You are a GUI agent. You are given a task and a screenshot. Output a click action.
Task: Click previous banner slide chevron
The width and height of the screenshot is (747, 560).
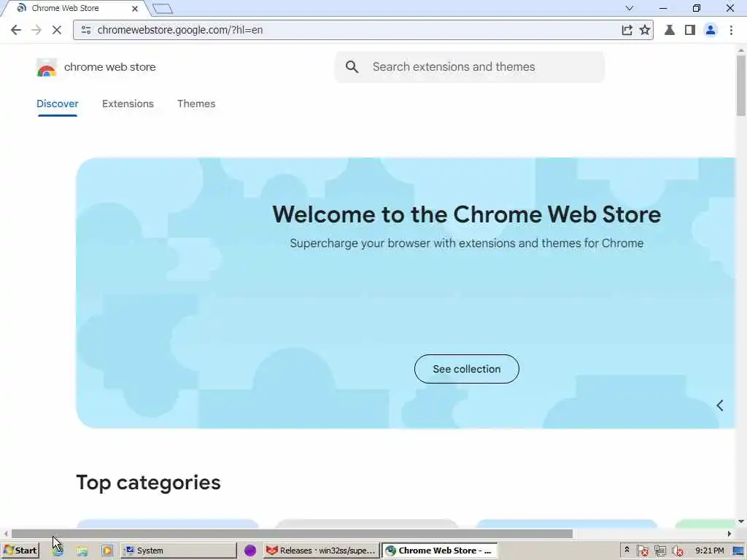pyautogui.click(x=720, y=405)
